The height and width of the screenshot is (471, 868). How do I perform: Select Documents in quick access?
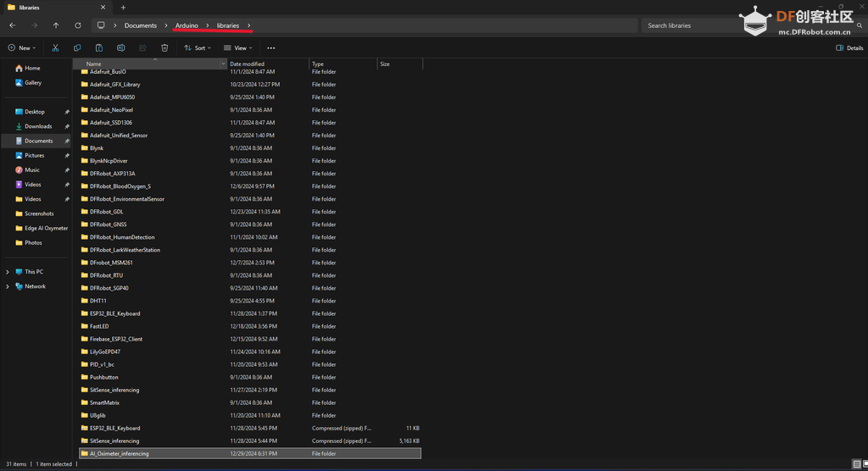point(36,141)
